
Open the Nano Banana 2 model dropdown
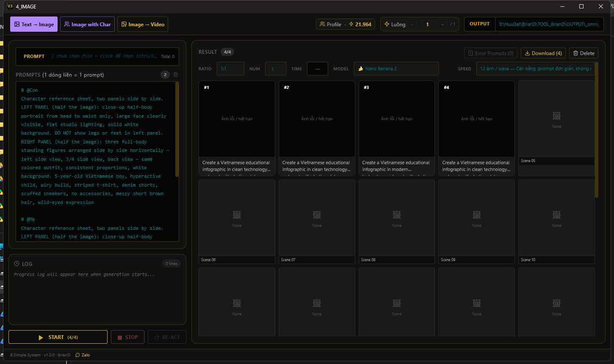[396, 69]
